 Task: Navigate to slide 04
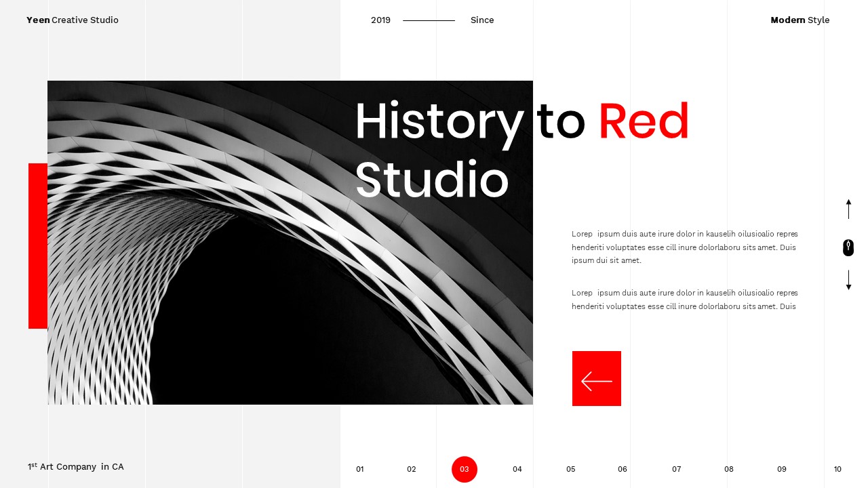(x=517, y=469)
